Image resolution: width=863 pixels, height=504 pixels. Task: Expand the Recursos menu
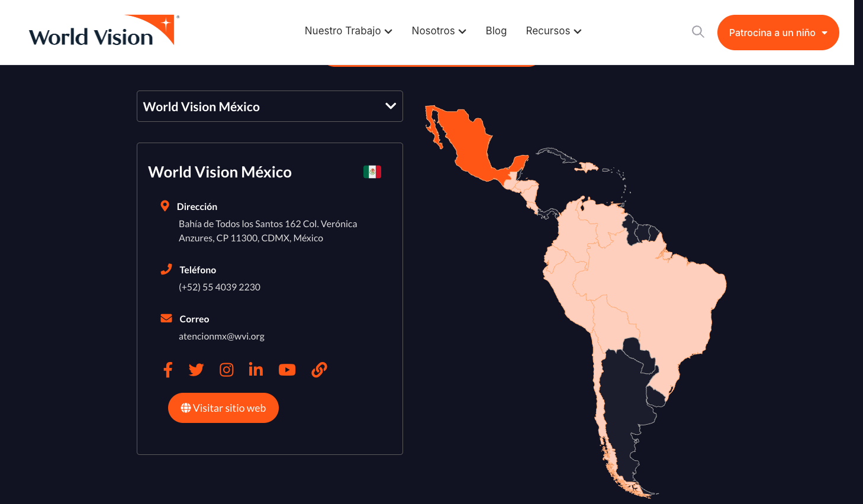[553, 31]
